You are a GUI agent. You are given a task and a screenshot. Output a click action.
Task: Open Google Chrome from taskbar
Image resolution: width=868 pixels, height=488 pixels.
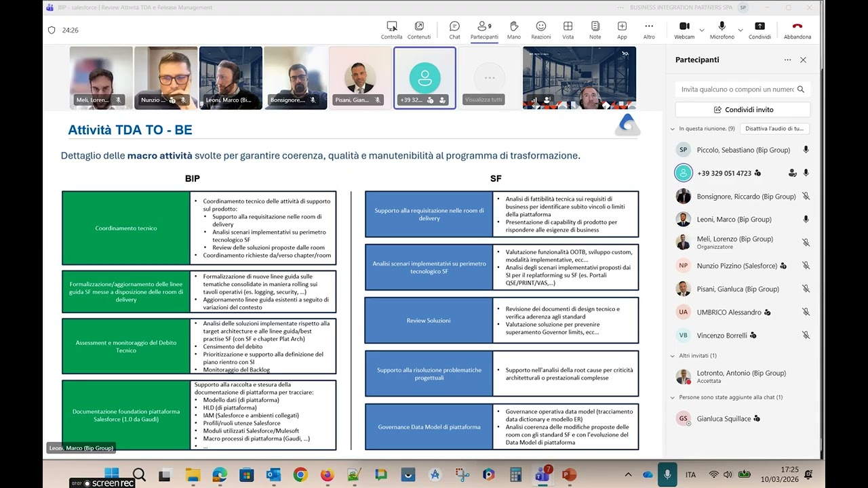click(x=300, y=474)
